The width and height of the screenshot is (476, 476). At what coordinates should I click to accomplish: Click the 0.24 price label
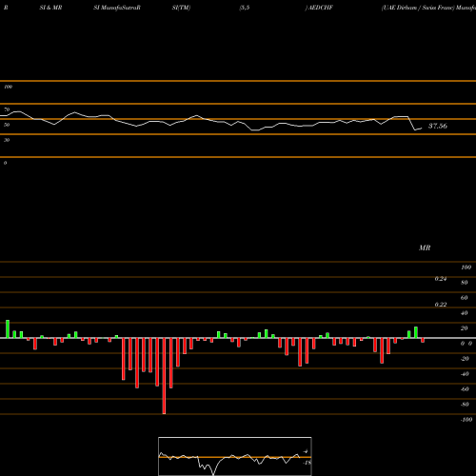(x=441, y=279)
